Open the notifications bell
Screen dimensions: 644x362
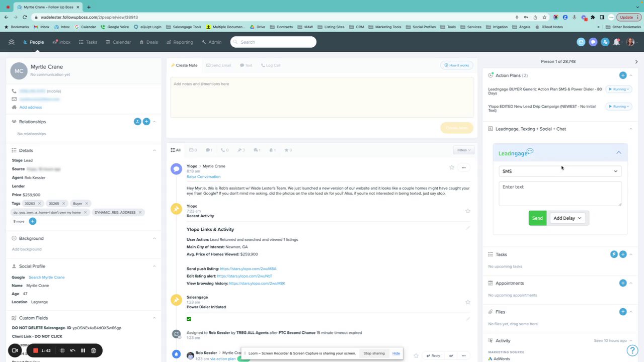click(617, 42)
